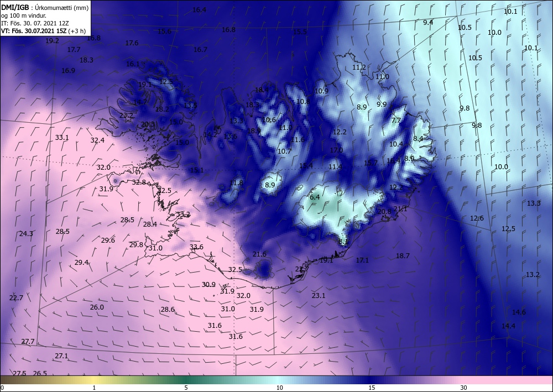553x392 pixels.
Task: Click the 17.7 value on the map
Action: click(74, 50)
